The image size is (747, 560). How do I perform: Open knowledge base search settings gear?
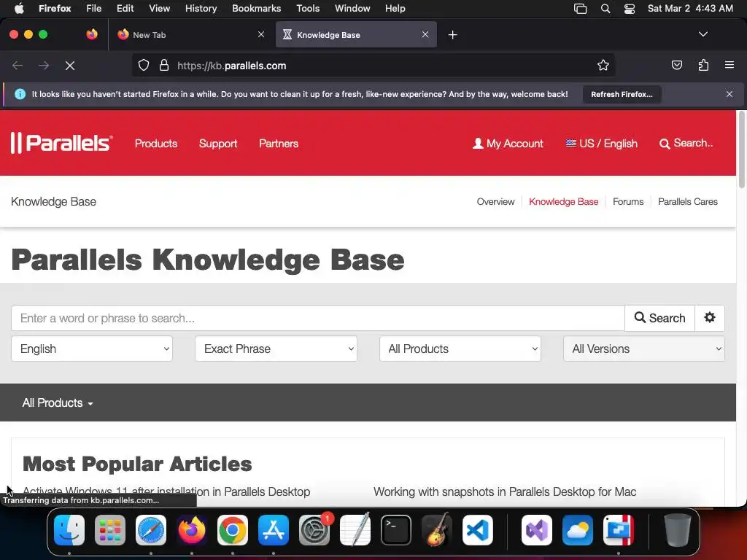click(x=710, y=318)
